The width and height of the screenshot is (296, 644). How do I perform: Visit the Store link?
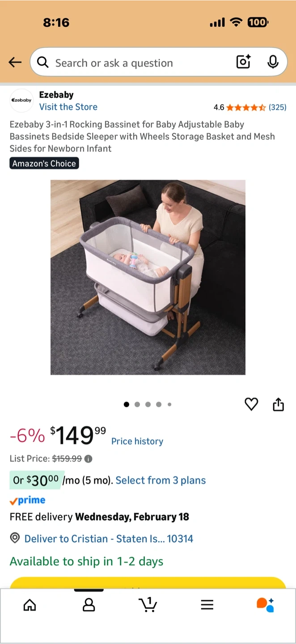pos(68,107)
